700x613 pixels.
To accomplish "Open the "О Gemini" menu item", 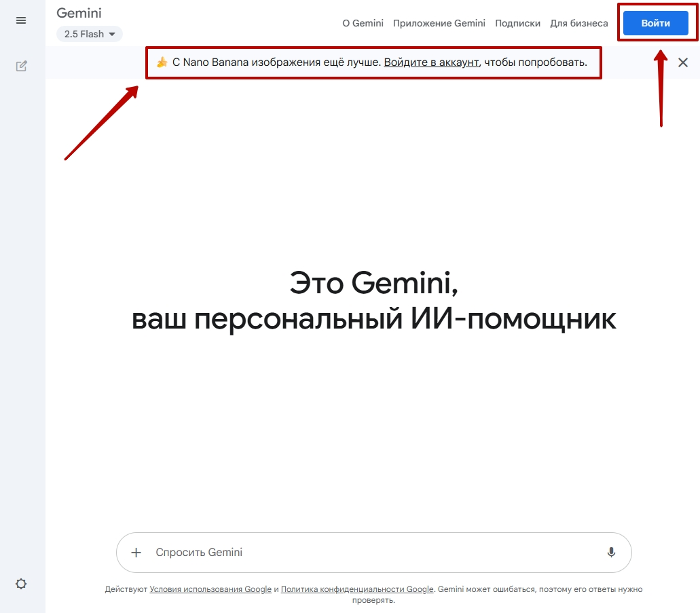I will coord(363,23).
